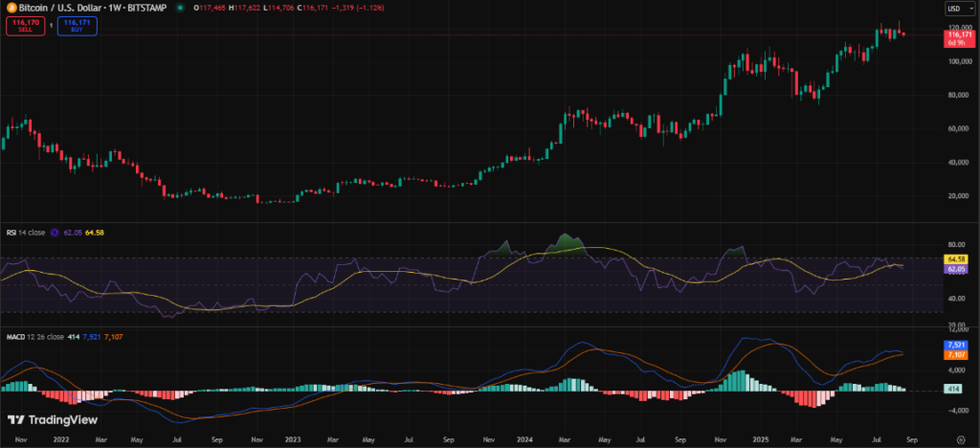
Task: Click the yellow 64.58 RSI axis label
Action: point(957,258)
